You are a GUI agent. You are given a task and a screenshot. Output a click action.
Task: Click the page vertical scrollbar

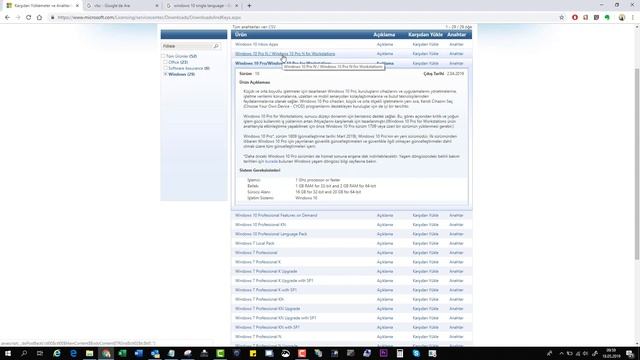pos(637,163)
